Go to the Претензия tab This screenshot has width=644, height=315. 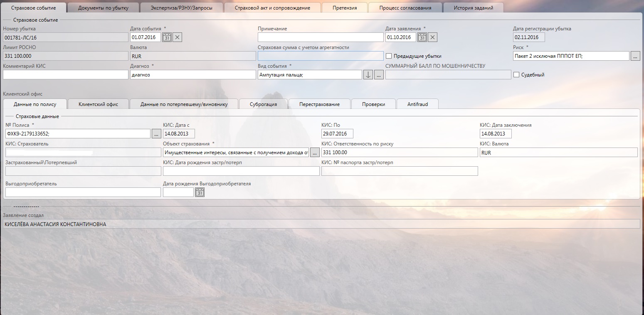tap(344, 8)
